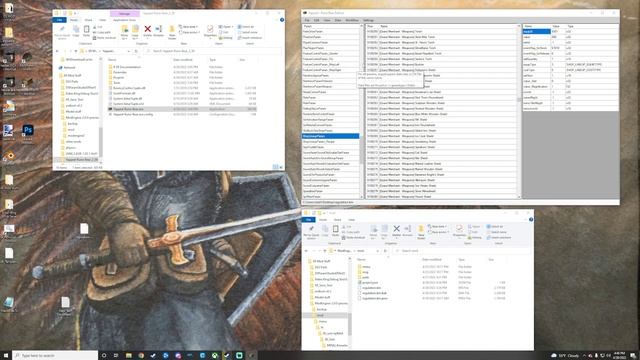This screenshot has height=360, width=640.
Task: Open recent locations dropdown in mod Explorer
Action: pos(320,251)
